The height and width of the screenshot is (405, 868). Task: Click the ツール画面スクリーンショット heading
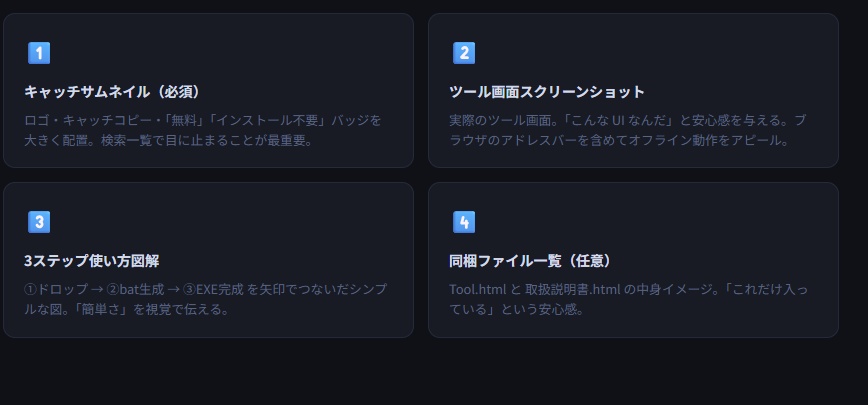547,91
